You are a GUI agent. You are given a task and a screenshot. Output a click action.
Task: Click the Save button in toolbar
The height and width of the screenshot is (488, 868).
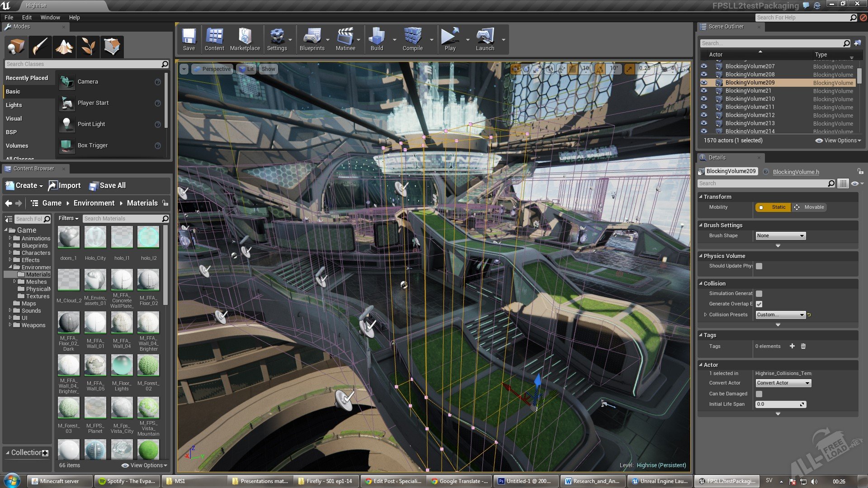coord(189,39)
